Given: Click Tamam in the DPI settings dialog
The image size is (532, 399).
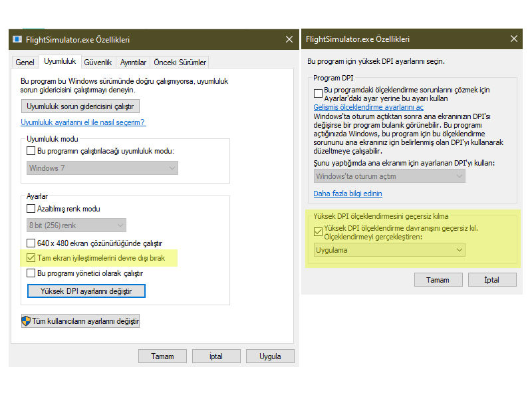Looking at the screenshot, I should (x=438, y=280).
